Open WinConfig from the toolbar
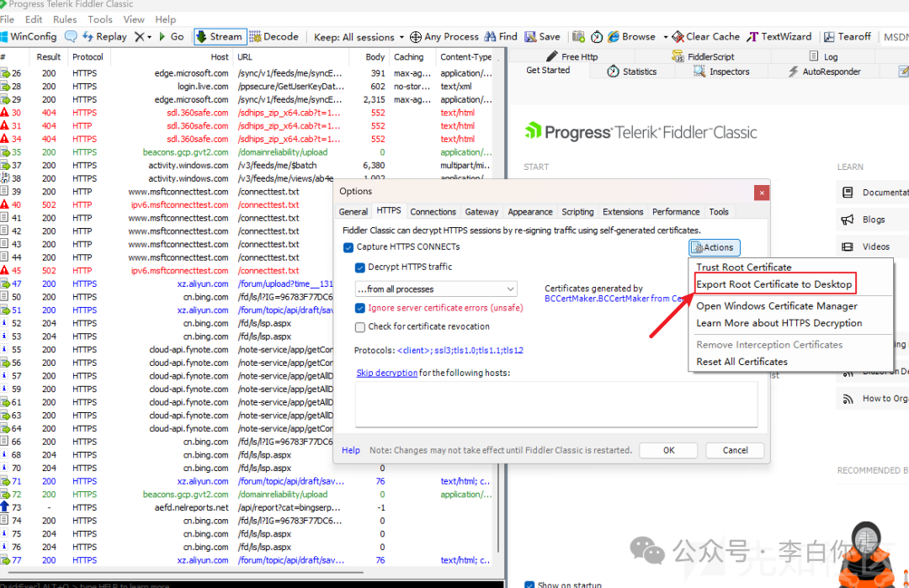This screenshot has height=588, width=909. 29,36
